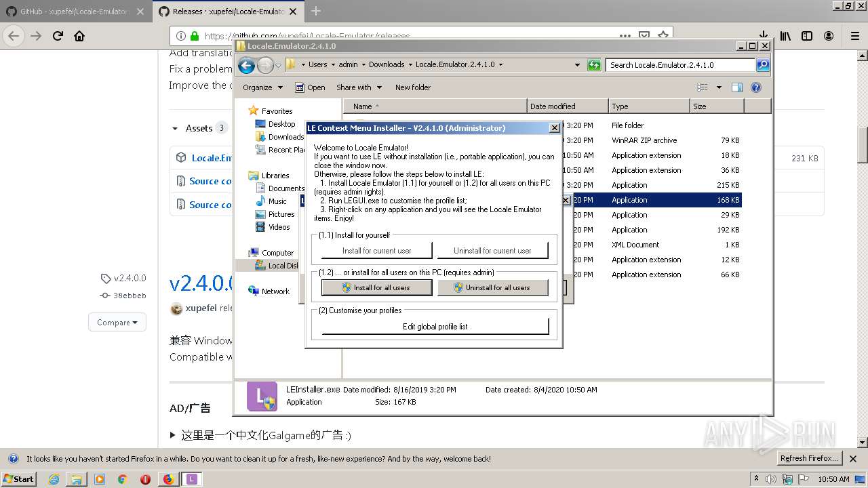The width and height of the screenshot is (868, 488).
Task: Click Edit global profile list
Action: click(435, 327)
